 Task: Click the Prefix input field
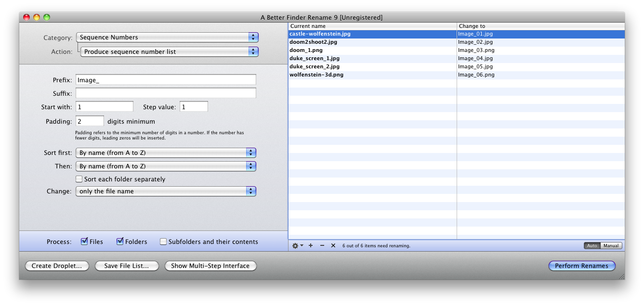(x=166, y=80)
